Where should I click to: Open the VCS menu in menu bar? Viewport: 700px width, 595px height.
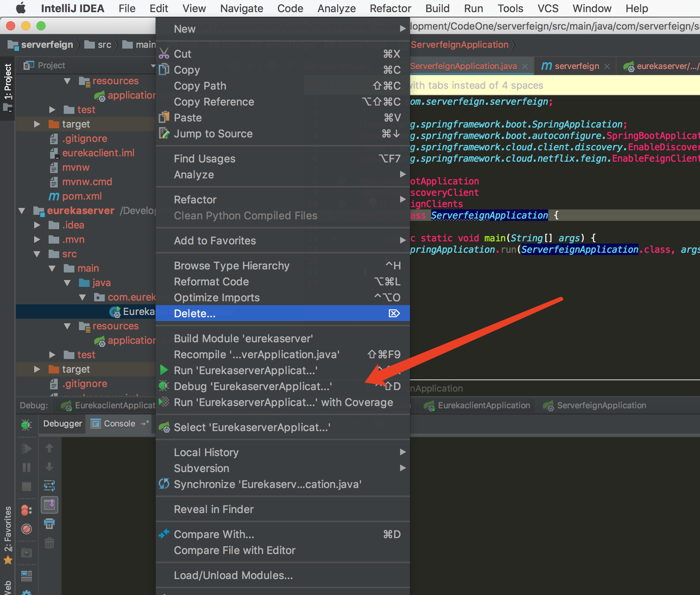point(548,8)
